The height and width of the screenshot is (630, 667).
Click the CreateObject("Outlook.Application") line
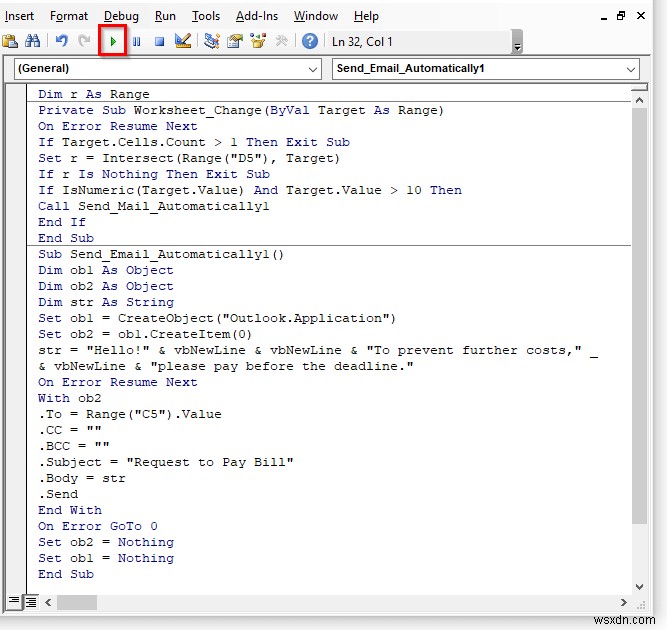[217, 318]
